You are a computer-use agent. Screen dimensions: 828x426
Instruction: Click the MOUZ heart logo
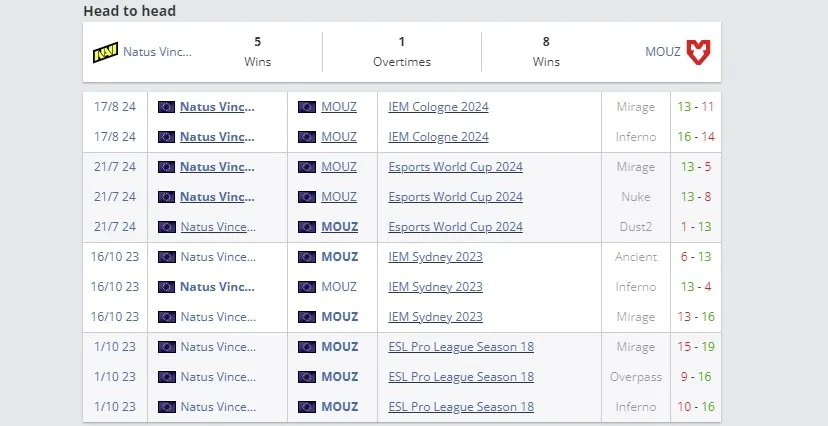[698, 52]
